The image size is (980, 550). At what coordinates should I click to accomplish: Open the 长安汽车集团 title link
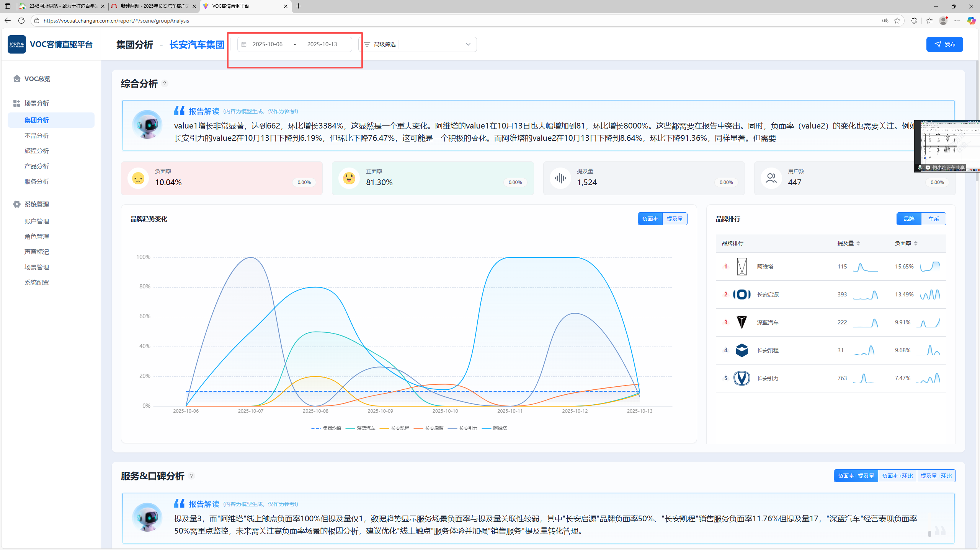(x=197, y=45)
